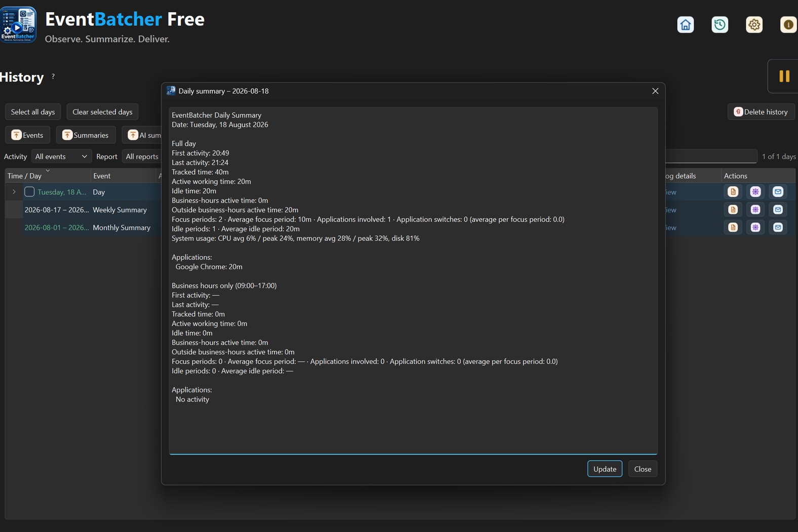Screen dimensions: 798x532
Task: Click the green Tuesday, 18 A... date cell
Action: pos(62,192)
